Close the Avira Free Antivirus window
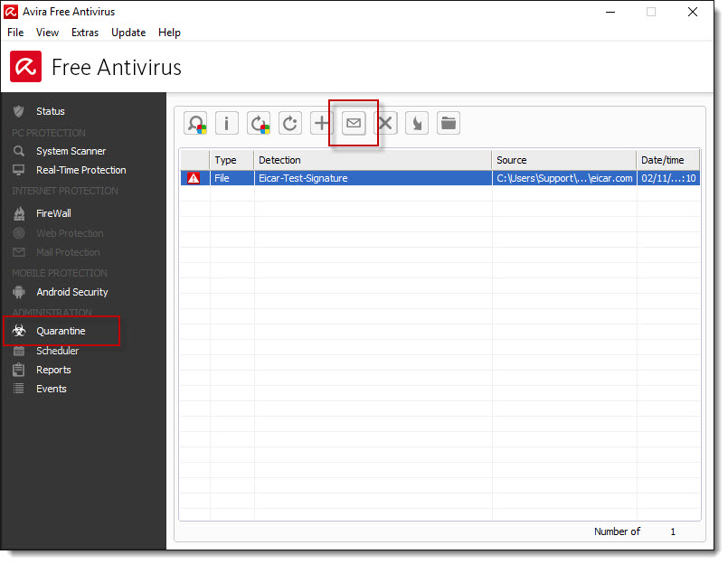 (692, 12)
